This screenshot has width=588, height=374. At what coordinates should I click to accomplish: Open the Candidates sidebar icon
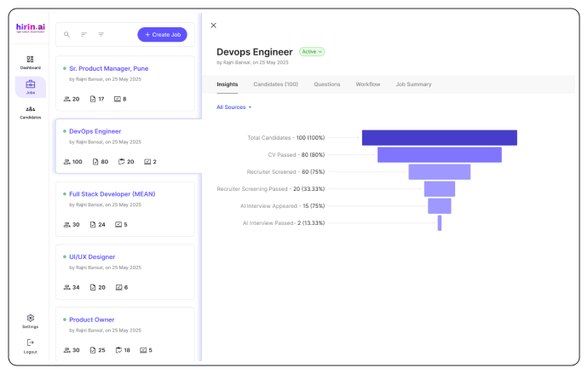[x=31, y=109]
